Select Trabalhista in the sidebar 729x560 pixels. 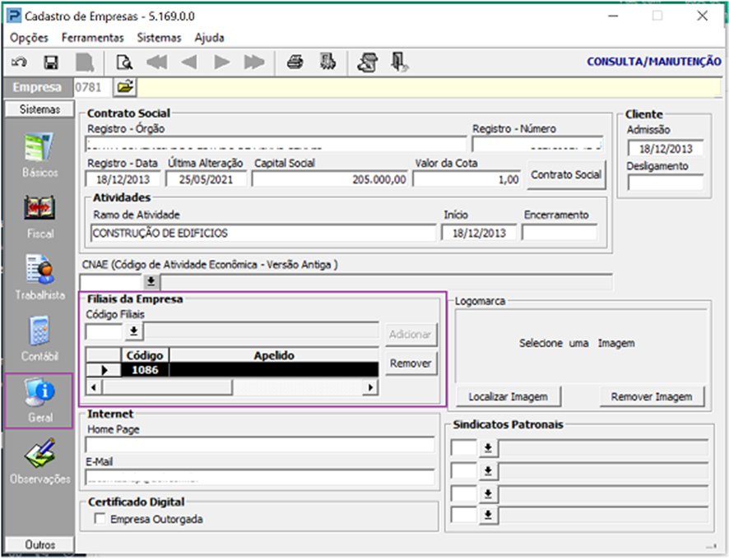tap(39, 278)
